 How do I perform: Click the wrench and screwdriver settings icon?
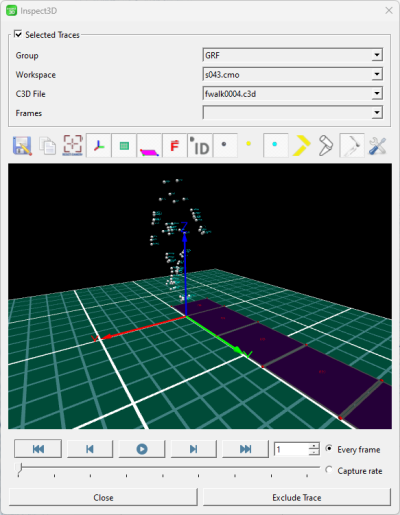[x=378, y=146]
